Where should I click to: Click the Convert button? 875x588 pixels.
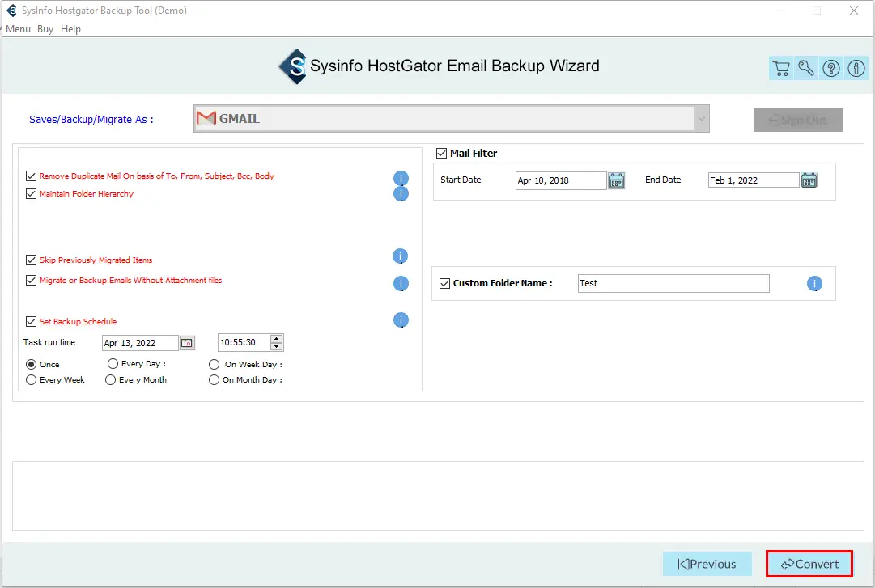[x=809, y=564]
